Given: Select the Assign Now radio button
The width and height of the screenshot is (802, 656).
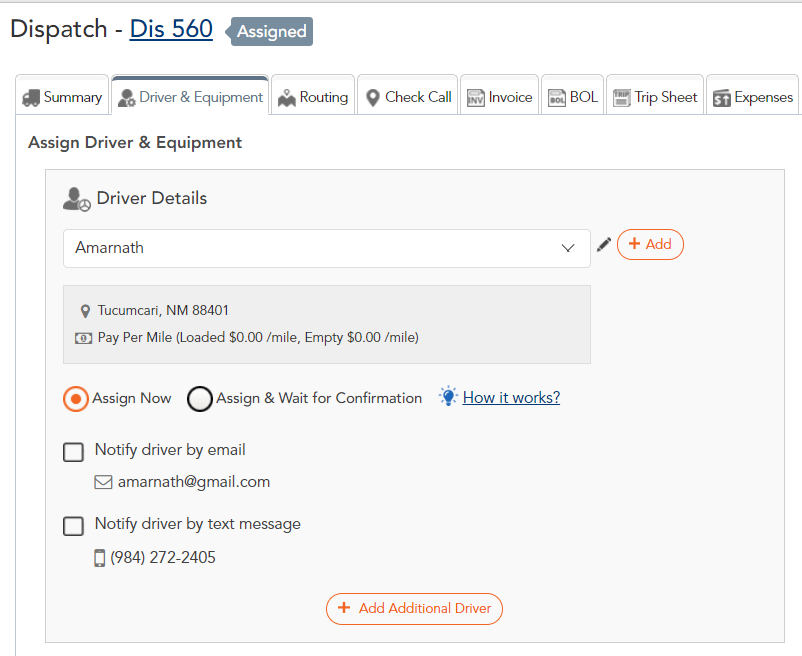Looking at the screenshot, I should tap(74, 398).
